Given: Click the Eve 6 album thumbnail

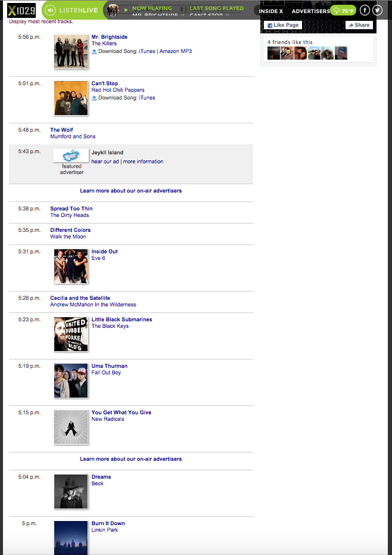Looking at the screenshot, I should (x=71, y=266).
